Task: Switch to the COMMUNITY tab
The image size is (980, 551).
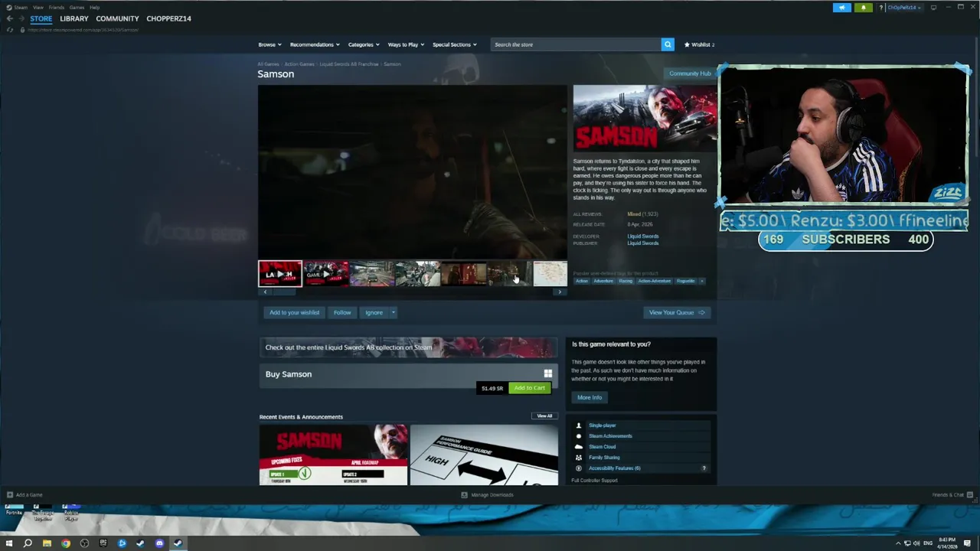Action: pyautogui.click(x=117, y=18)
